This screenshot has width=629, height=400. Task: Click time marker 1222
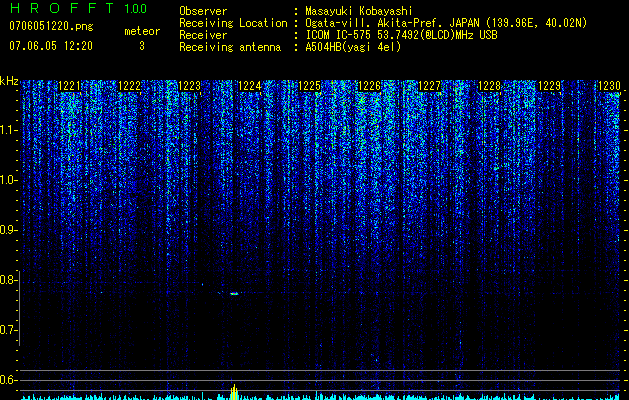130,86
